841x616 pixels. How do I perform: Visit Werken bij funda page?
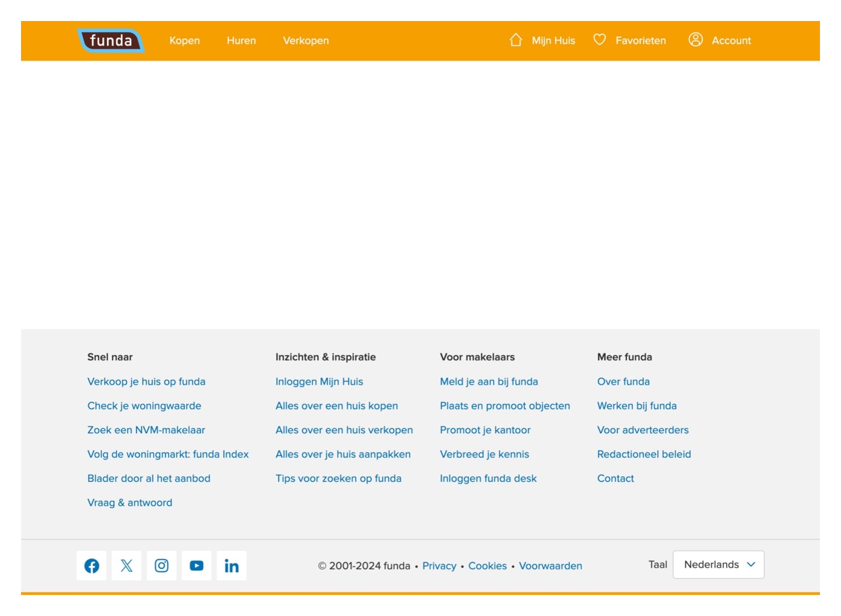click(x=637, y=406)
